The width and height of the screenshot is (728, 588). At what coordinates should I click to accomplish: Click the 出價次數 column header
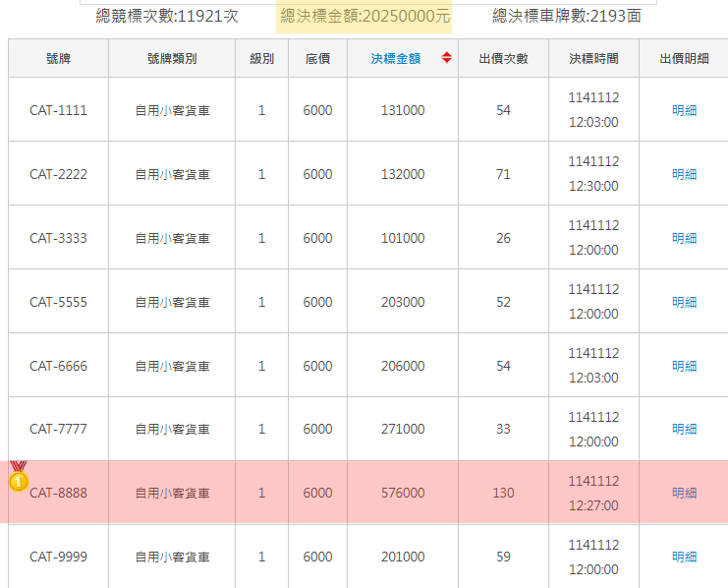click(x=503, y=59)
